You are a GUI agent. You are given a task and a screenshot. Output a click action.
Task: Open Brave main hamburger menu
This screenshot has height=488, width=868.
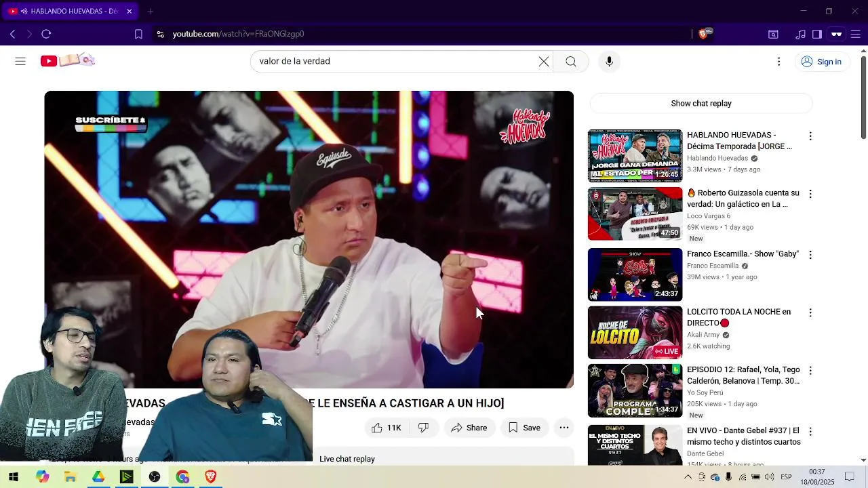tap(856, 34)
